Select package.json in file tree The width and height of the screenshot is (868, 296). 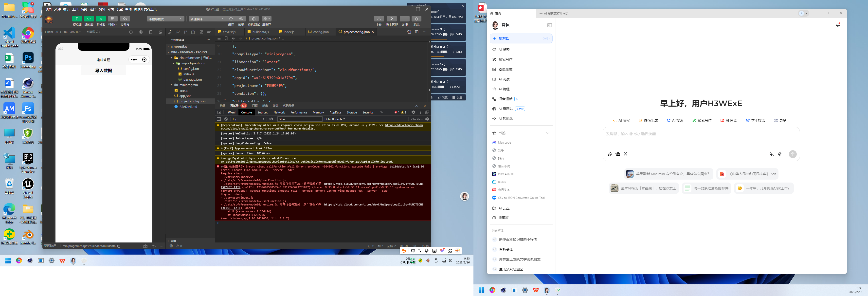pyautogui.click(x=190, y=80)
